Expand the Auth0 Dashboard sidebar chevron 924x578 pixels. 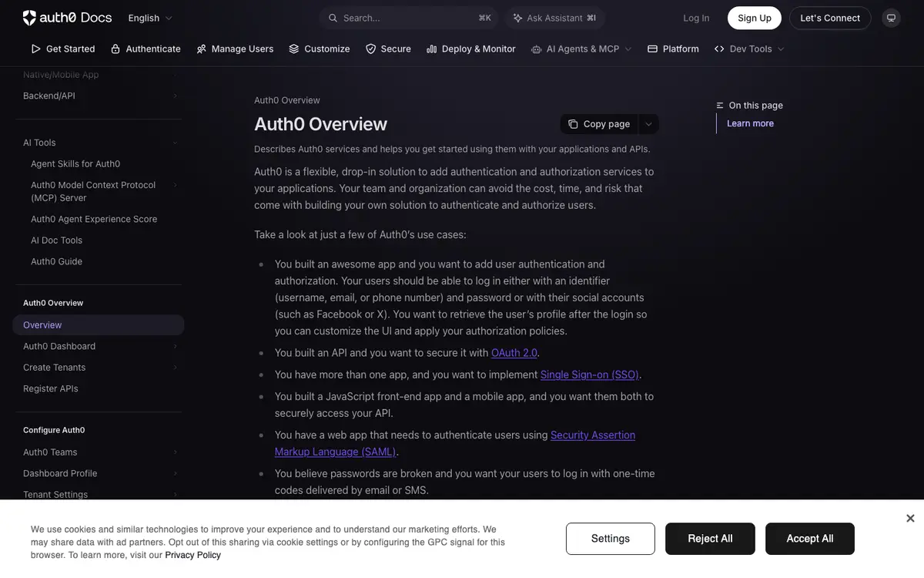(x=175, y=346)
